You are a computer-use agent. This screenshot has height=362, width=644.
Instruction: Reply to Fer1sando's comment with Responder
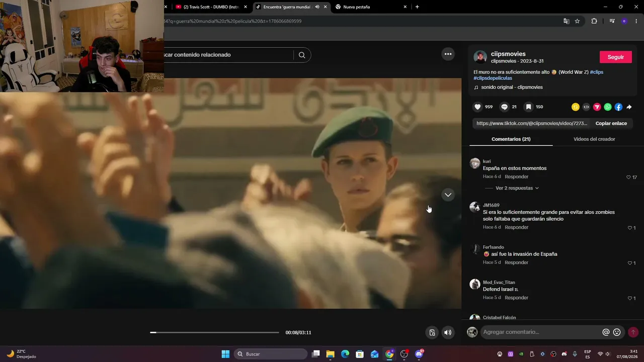517,262
